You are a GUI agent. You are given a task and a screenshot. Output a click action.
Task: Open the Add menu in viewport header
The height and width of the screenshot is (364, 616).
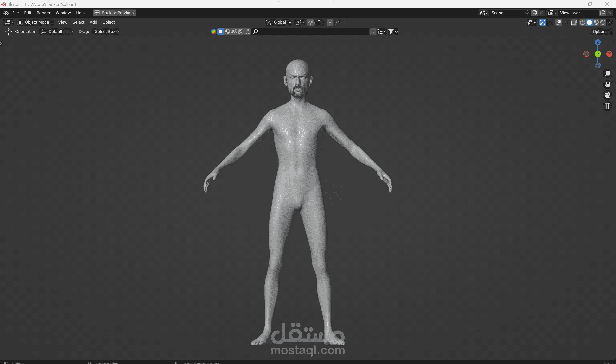point(93,22)
